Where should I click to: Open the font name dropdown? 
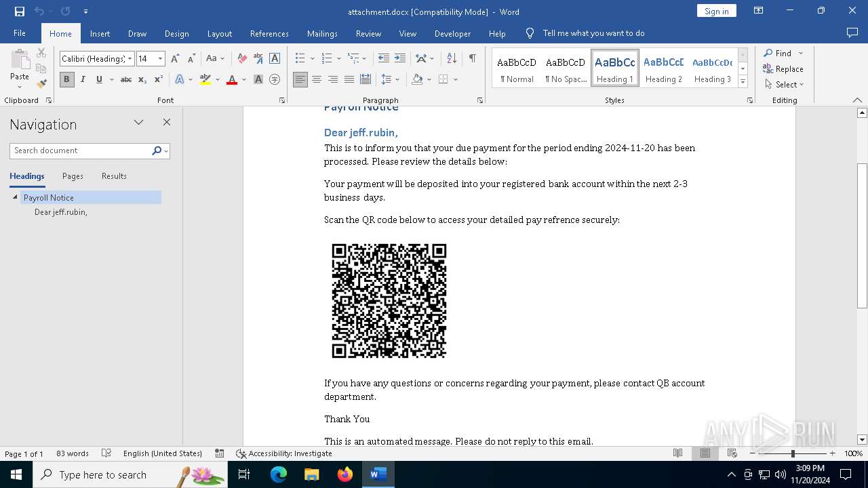tap(130, 59)
